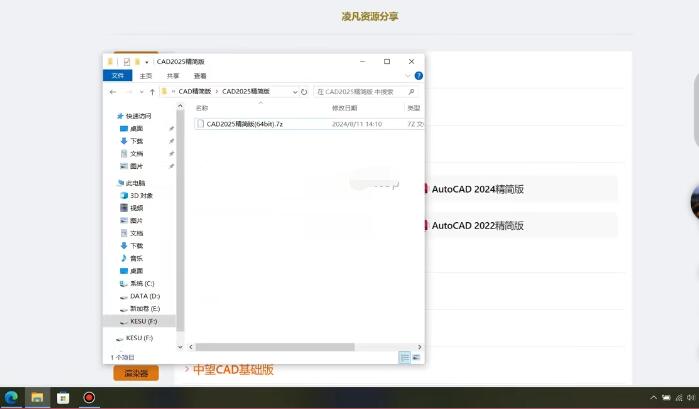Click the date 2024/8/11 14:10
The height and width of the screenshot is (409, 699).
(x=357, y=124)
